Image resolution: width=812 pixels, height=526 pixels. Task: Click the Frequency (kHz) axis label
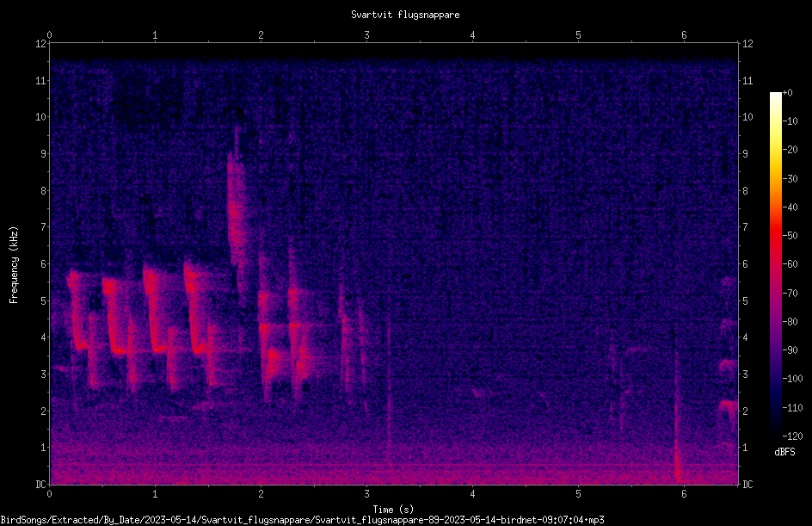pyautogui.click(x=14, y=265)
